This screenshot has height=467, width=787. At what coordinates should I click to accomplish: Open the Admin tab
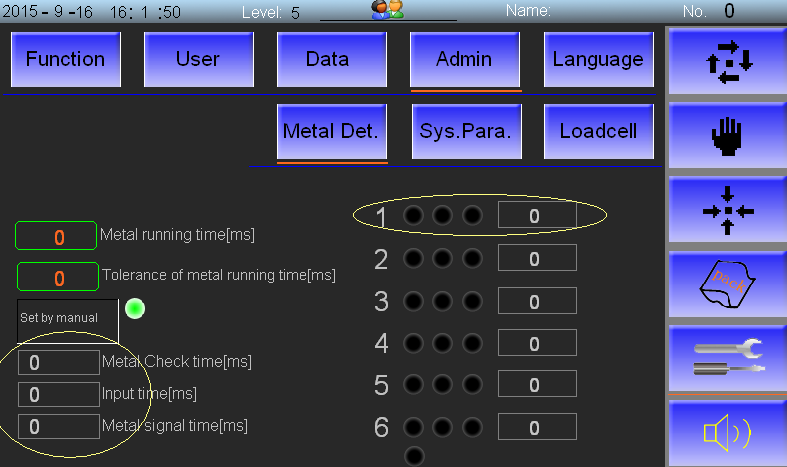[x=465, y=59]
